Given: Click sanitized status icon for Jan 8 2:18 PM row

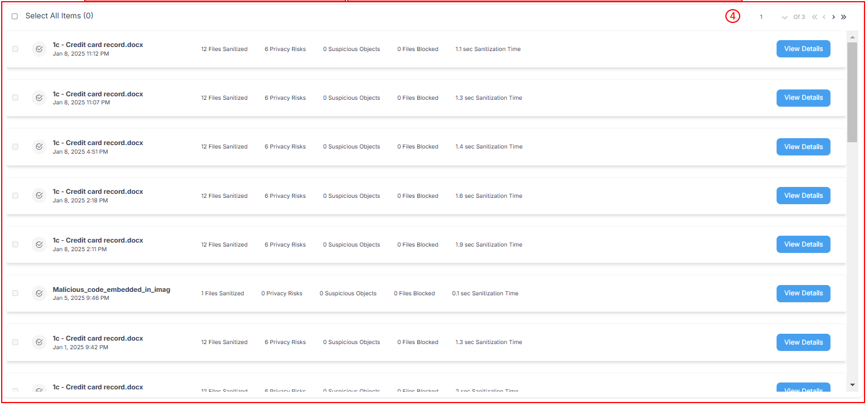Looking at the screenshot, I should pyautogui.click(x=39, y=196).
